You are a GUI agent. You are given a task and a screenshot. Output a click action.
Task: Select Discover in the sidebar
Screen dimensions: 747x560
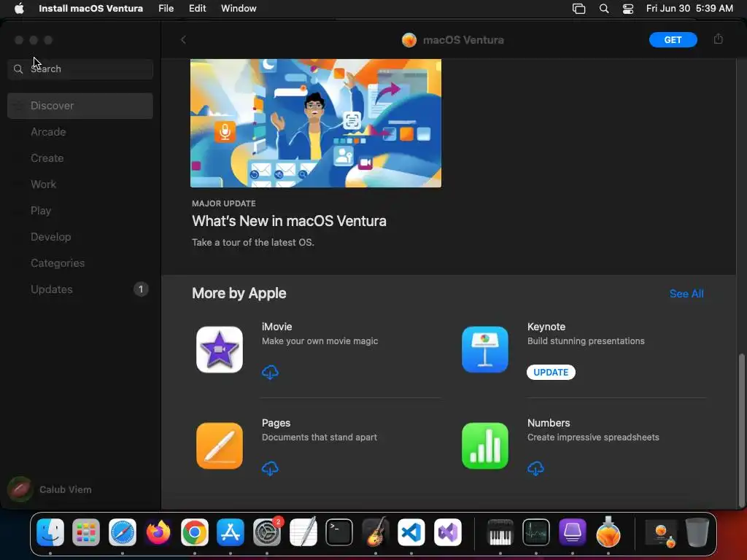[x=80, y=106]
